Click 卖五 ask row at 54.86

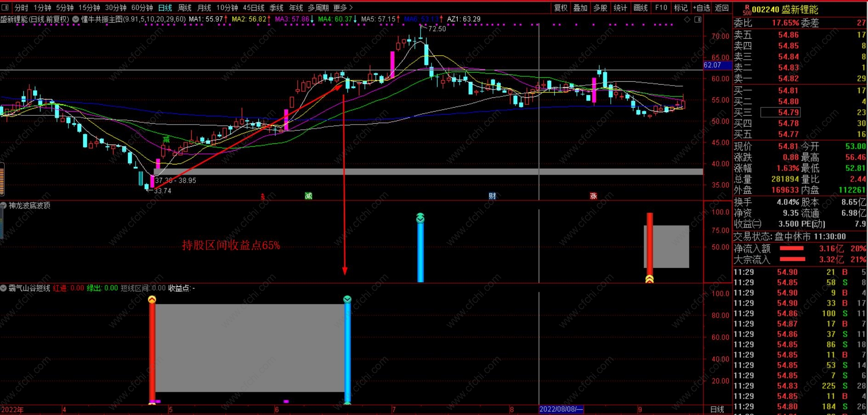coord(800,35)
